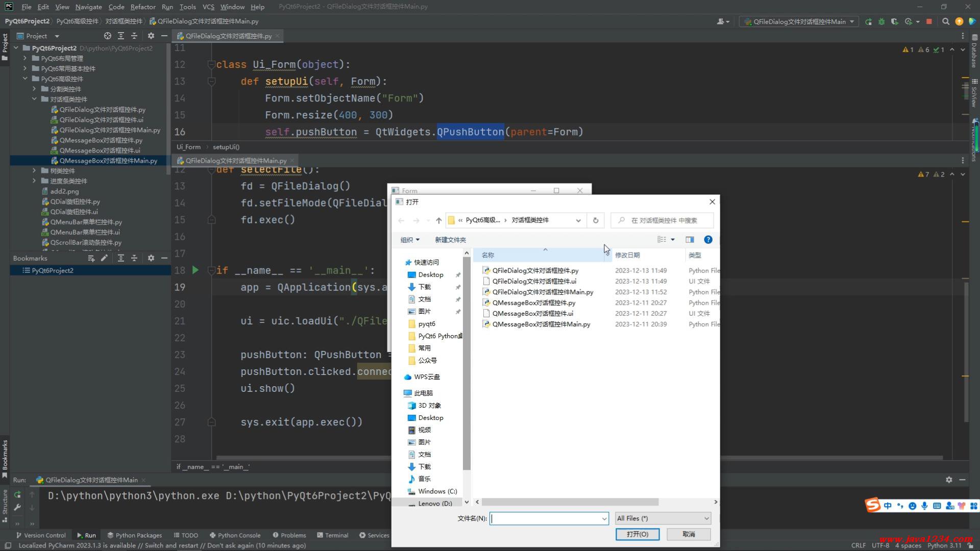This screenshot has height=551, width=980.
Task: Open Database side panel
Action: (x=974, y=51)
